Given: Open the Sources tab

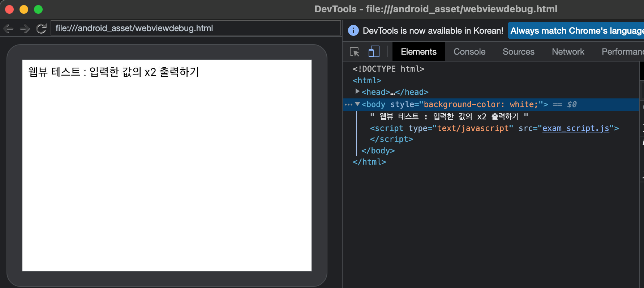Looking at the screenshot, I should [518, 52].
